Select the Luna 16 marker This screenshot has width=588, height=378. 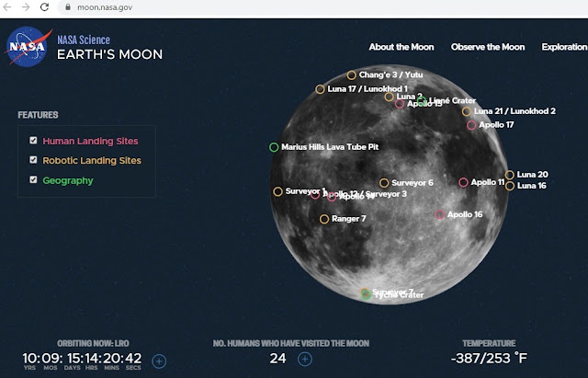coord(510,186)
